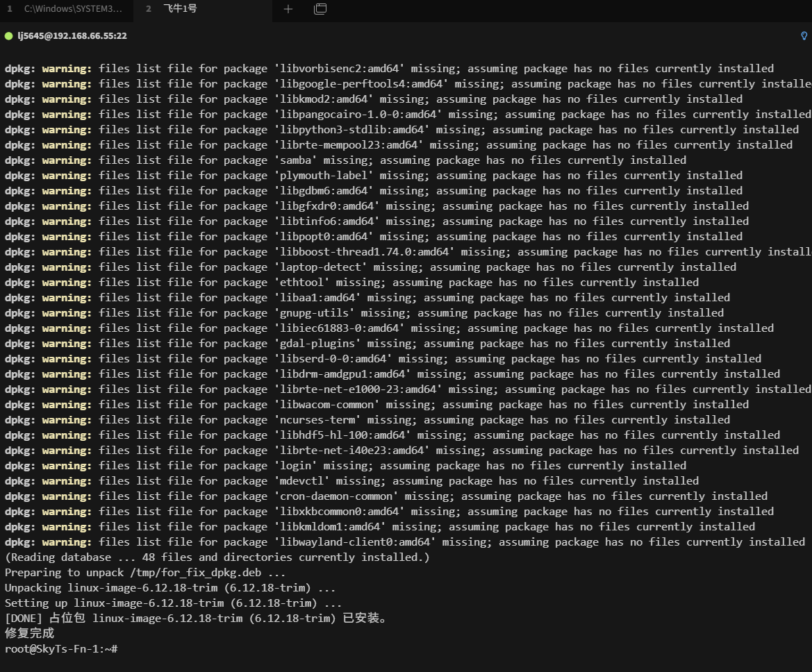Click the 修复完成 message
The height and width of the screenshot is (672, 812).
pos(29,633)
